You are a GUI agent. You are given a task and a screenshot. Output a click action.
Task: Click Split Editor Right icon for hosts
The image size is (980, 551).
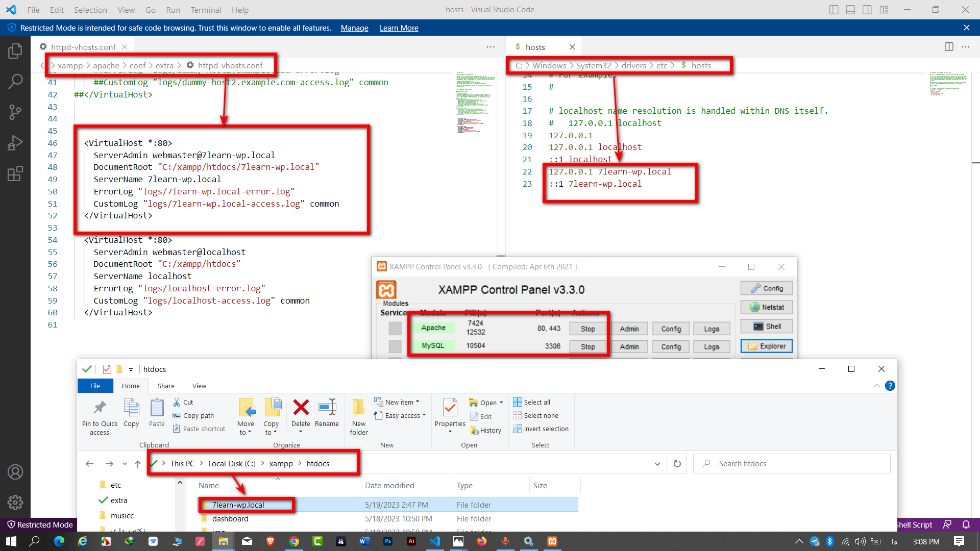(949, 47)
